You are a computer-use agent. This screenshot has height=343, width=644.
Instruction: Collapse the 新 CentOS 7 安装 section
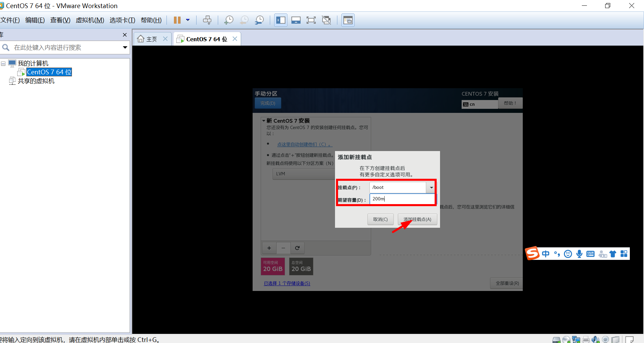click(264, 121)
